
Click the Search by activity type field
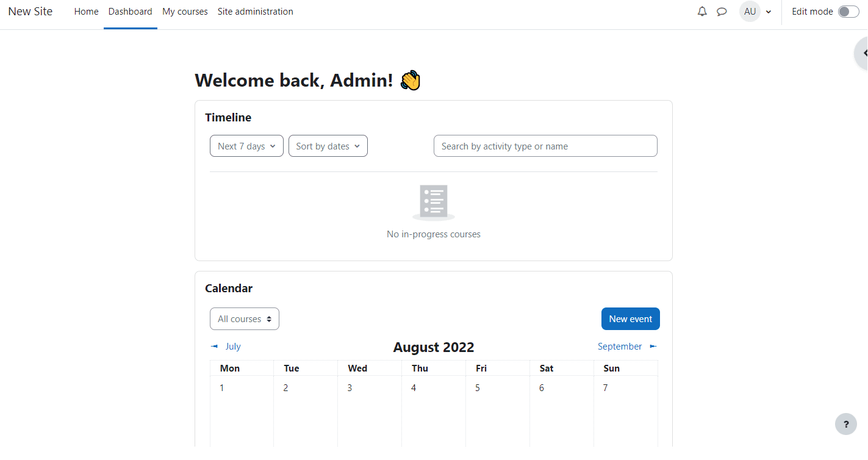coord(545,146)
